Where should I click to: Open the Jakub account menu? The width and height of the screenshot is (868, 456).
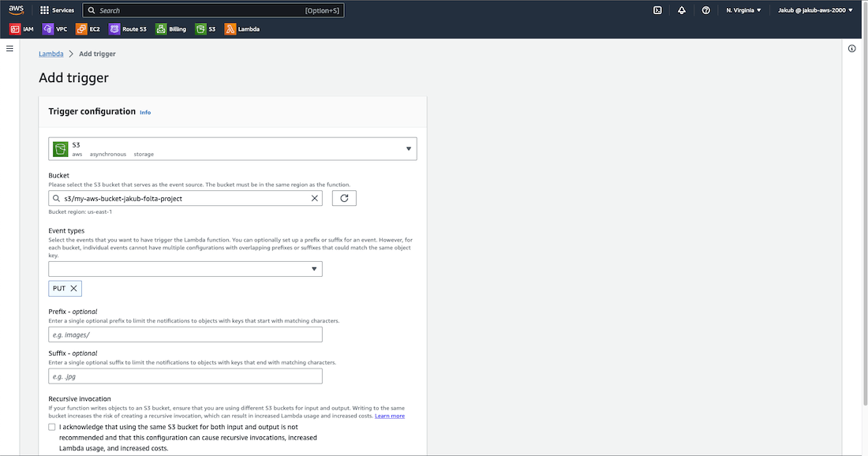click(x=816, y=10)
